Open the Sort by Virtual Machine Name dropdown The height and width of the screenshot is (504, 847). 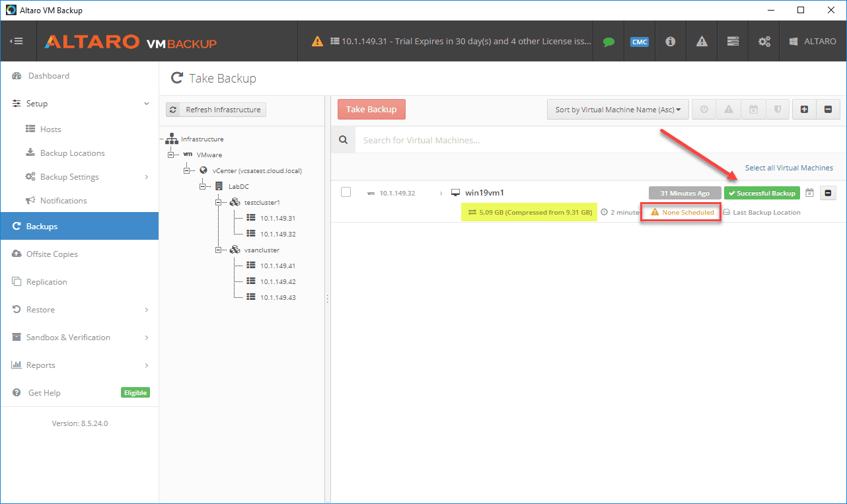(618, 110)
